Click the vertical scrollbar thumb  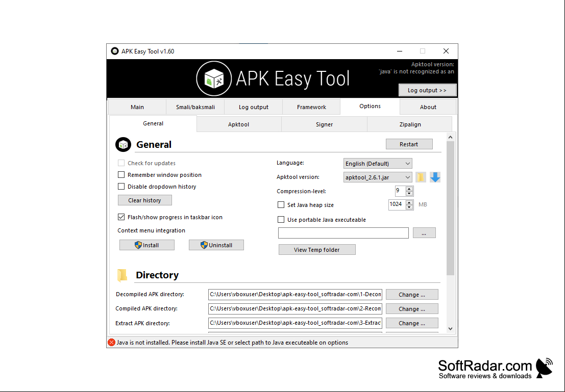click(x=450, y=208)
